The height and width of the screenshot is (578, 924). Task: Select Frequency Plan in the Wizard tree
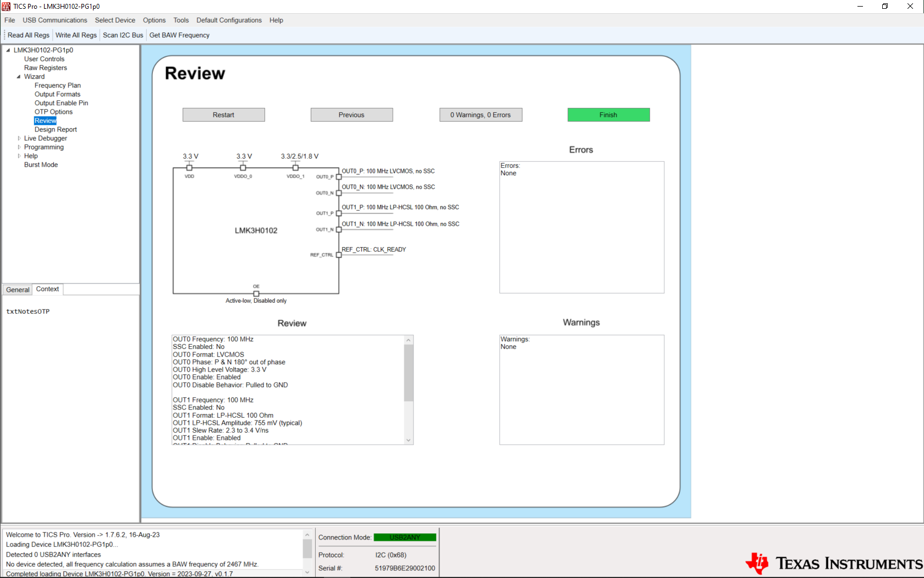pyautogui.click(x=57, y=85)
